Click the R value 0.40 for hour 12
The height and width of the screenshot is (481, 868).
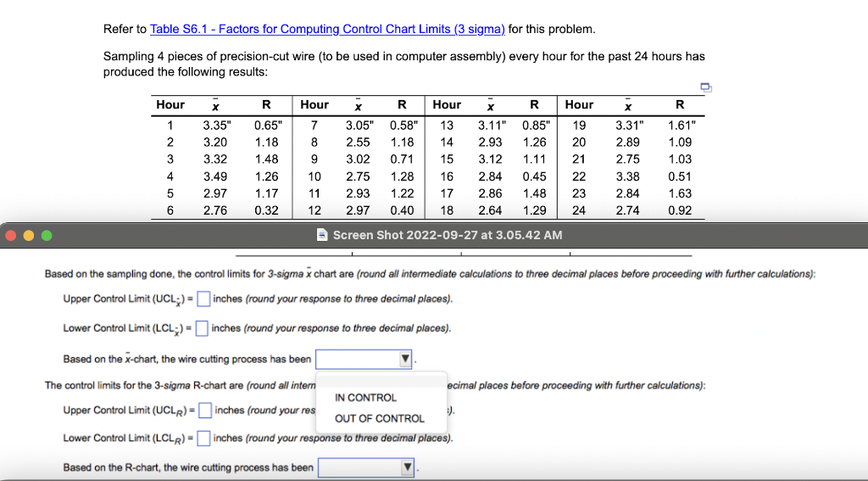402,210
